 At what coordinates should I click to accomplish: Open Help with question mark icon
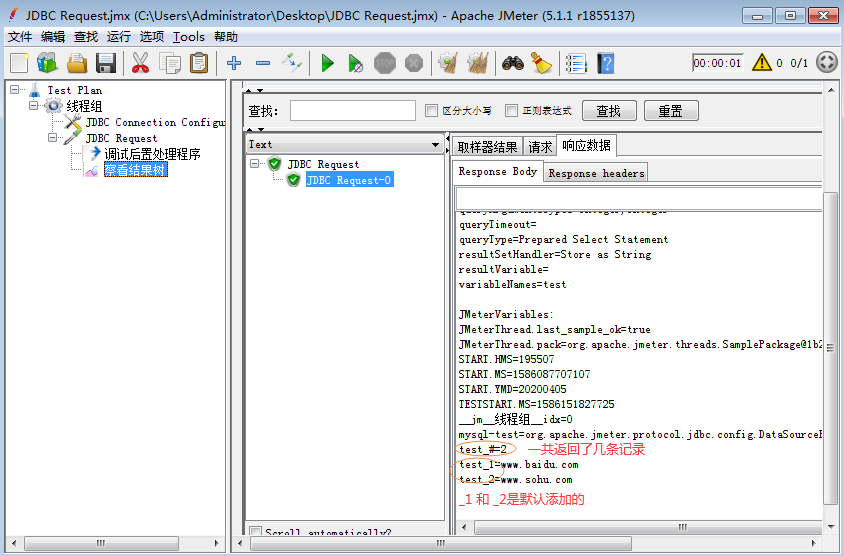[606, 63]
